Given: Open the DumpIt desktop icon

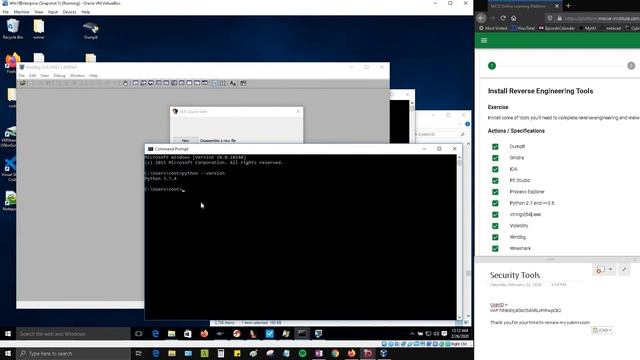Looking at the screenshot, I should pyautogui.click(x=91, y=30).
